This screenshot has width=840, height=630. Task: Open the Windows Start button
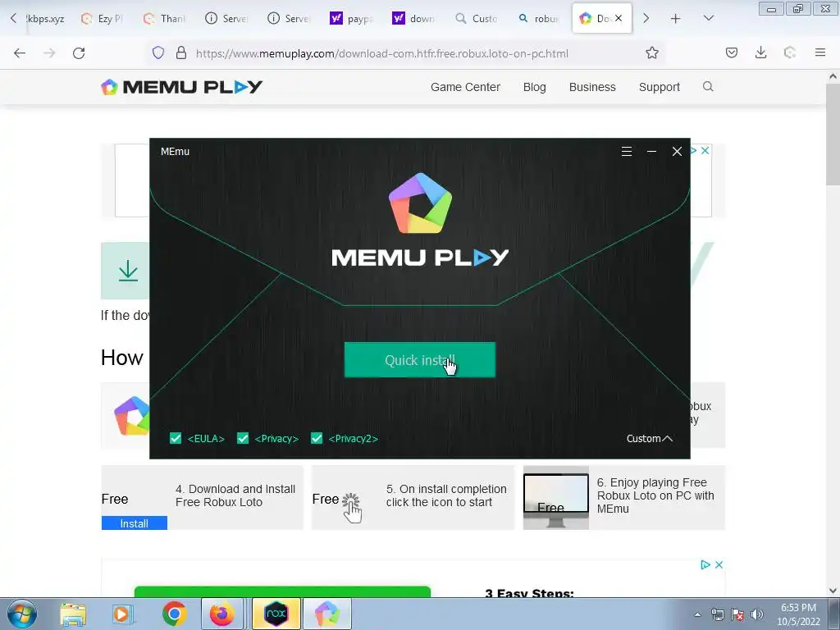point(21,614)
